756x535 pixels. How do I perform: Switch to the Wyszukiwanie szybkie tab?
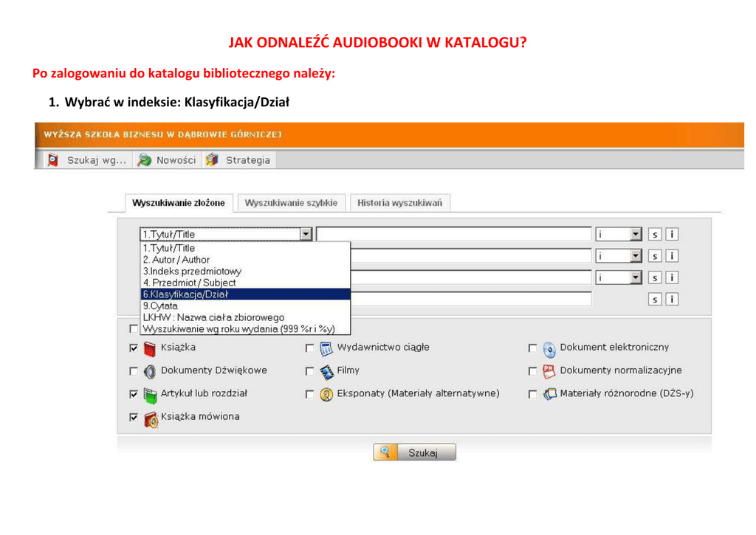tap(291, 203)
